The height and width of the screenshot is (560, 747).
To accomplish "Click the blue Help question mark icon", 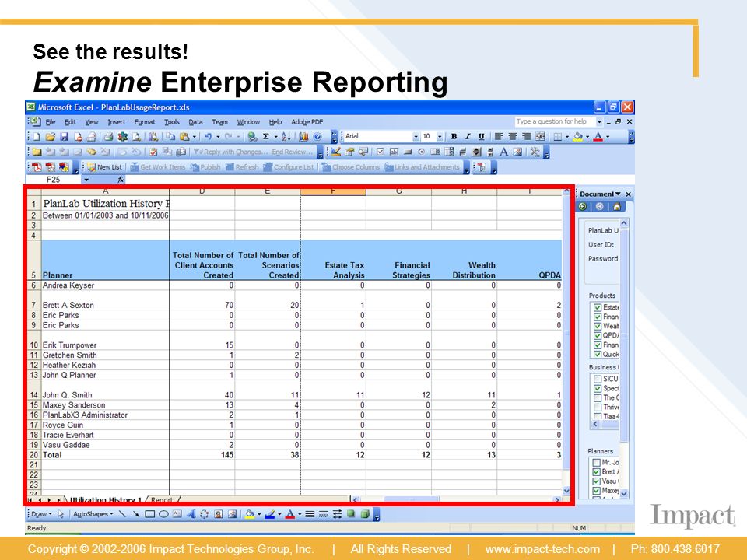I will click(317, 137).
